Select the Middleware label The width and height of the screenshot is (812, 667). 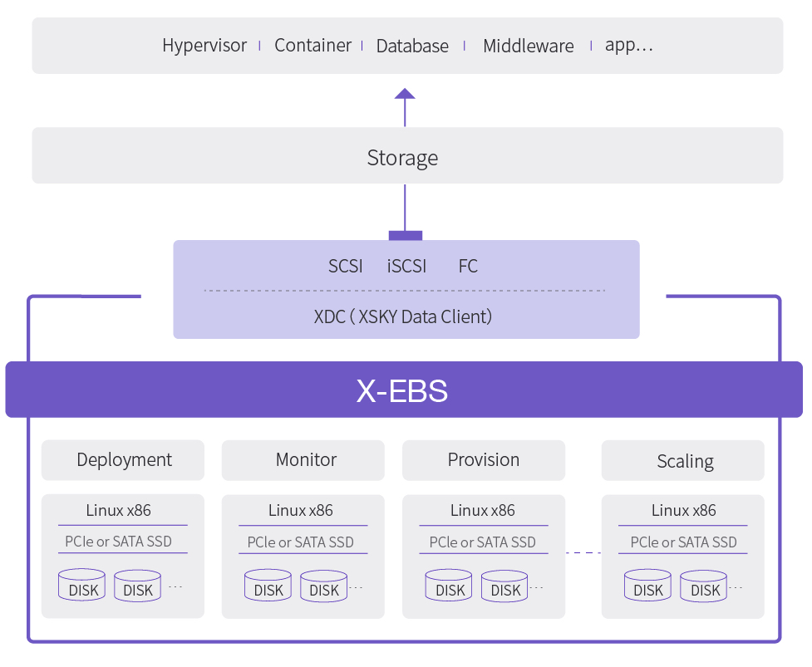pyautogui.click(x=529, y=46)
